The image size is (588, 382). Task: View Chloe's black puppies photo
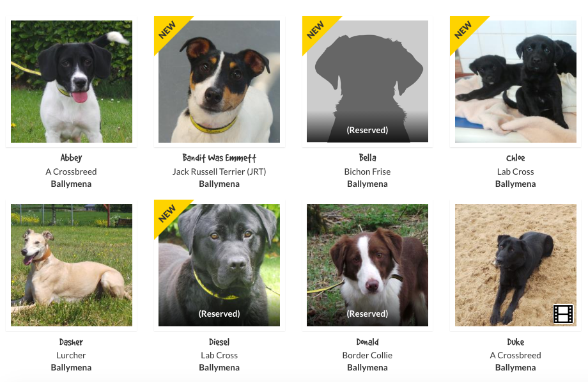(x=516, y=81)
